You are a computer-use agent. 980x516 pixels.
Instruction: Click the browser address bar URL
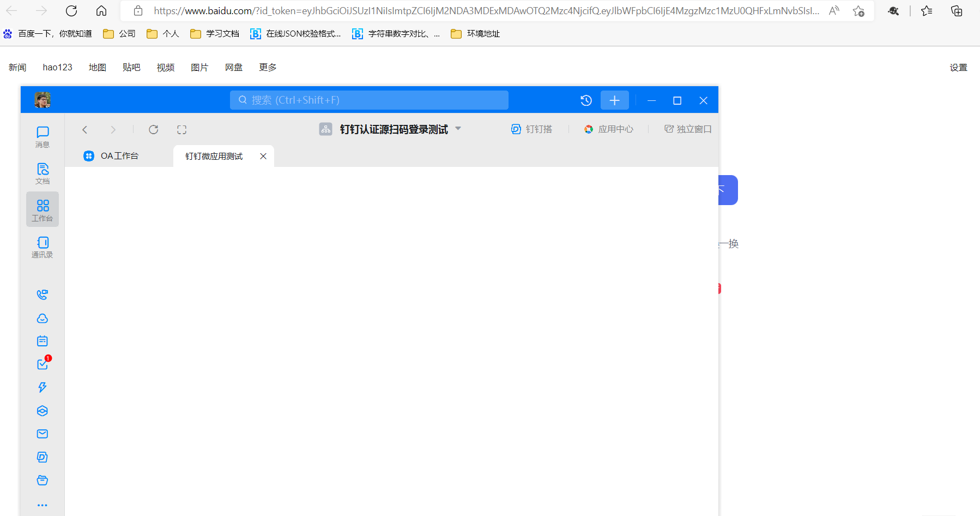(x=486, y=11)
